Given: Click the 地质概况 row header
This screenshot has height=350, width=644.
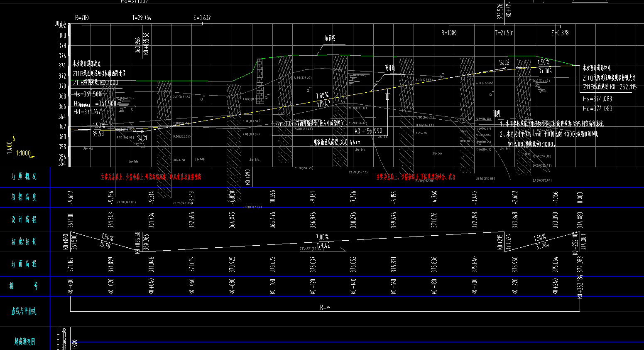Looking at the screenshot, I should click(x=24, y=177).
